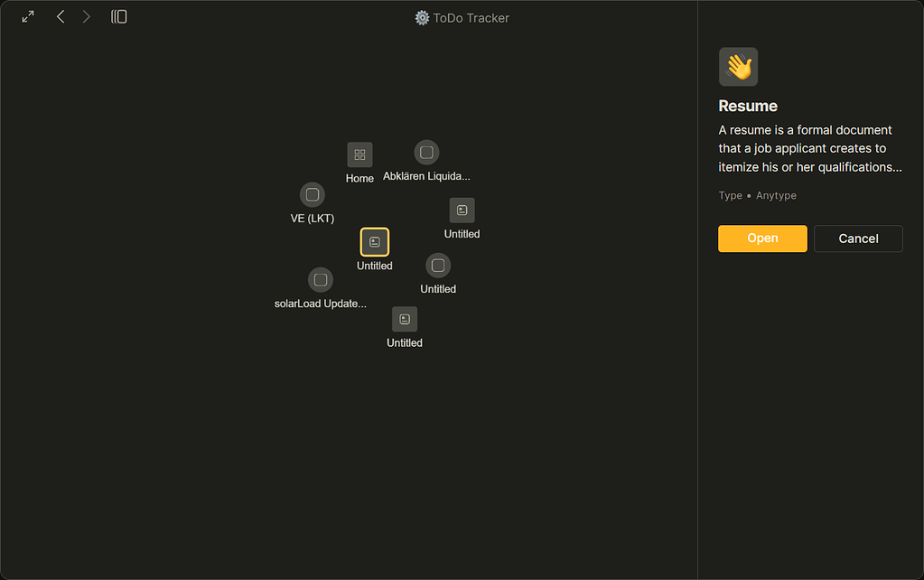Screen dimensions: 924x580
Task: Select the Untitled node with round checkbox icon
Action: point(438,266)
